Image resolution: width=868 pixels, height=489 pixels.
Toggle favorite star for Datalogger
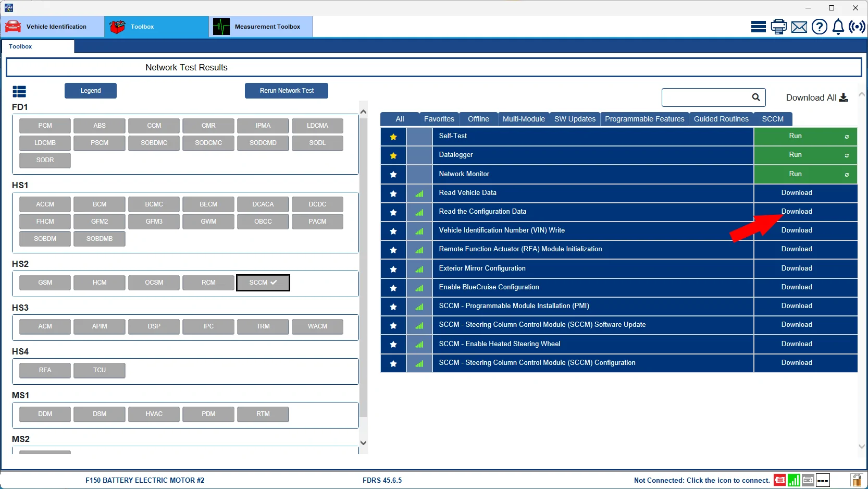[393, 155]
